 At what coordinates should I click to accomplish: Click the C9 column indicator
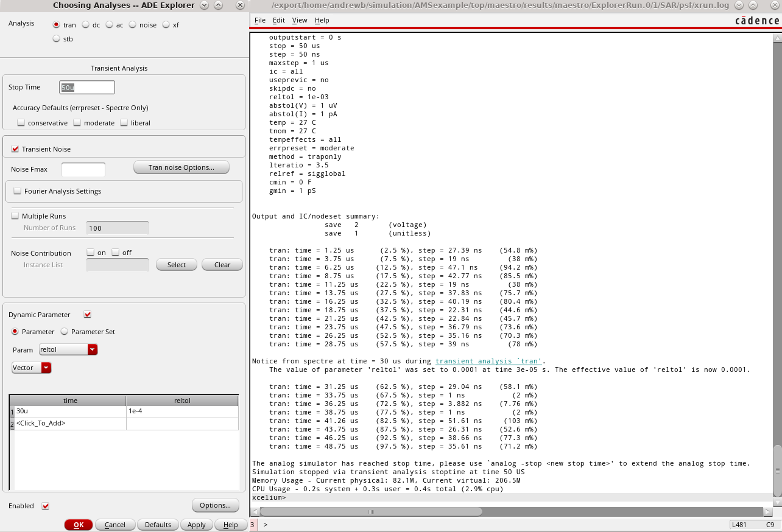[x=770, y=525]
